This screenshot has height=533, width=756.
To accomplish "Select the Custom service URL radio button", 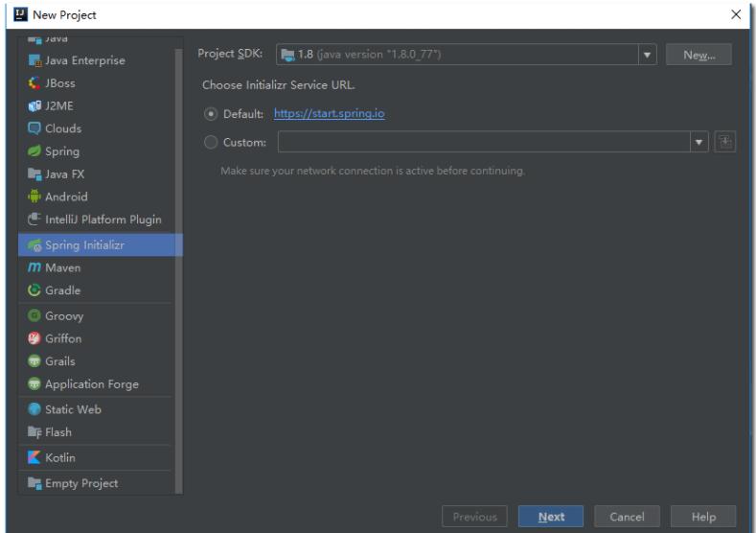I will 211,142.
